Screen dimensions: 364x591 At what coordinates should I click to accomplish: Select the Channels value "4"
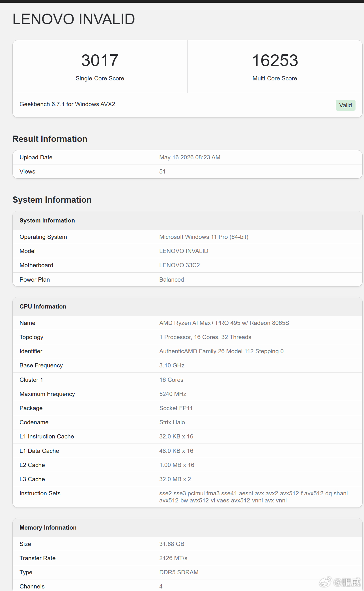click(161, 586)
